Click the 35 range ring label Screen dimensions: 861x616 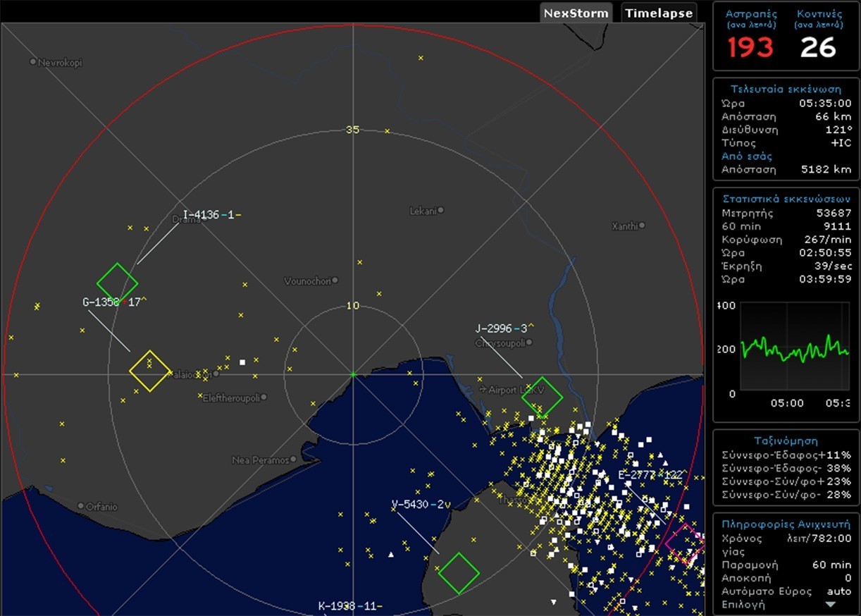point(353,130)
